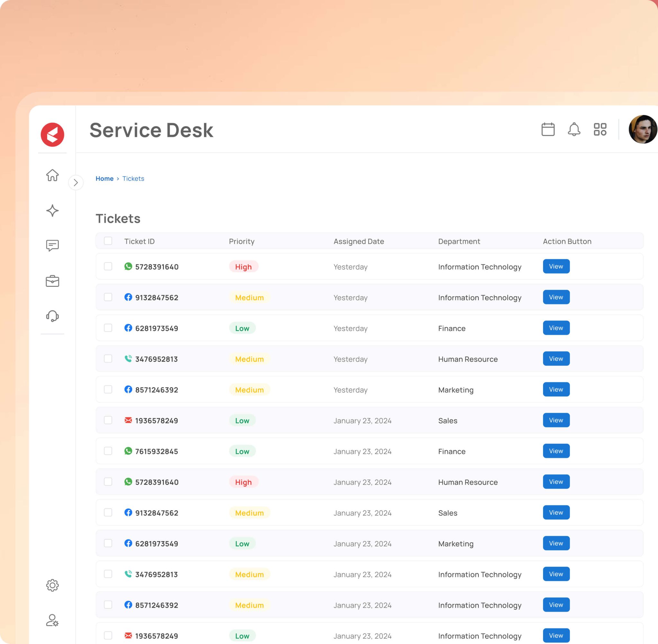Screen dimensions: 658x644
Task: Open the headset support sidebar icon
Action: click(x=52, y=316)
